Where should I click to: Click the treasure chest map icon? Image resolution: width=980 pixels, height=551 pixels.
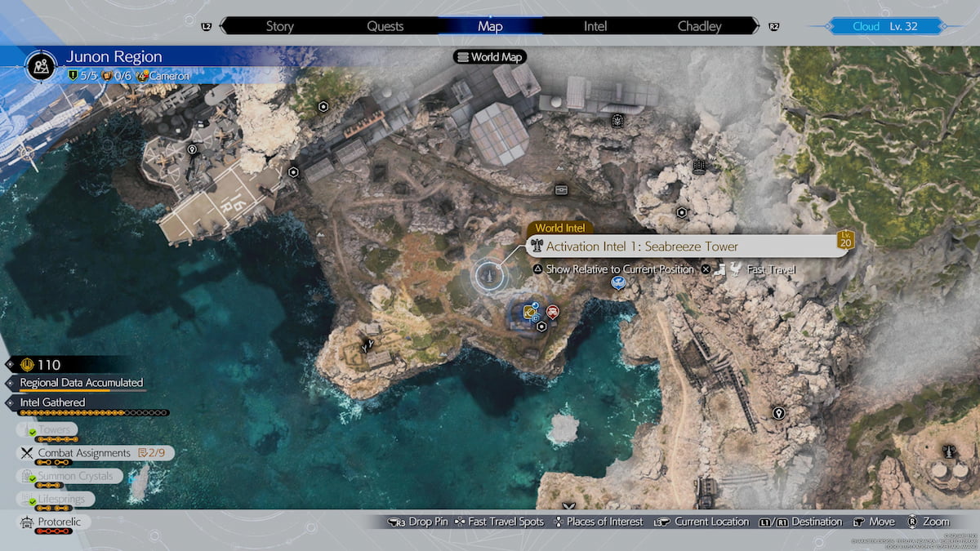(x=561, y=189)
